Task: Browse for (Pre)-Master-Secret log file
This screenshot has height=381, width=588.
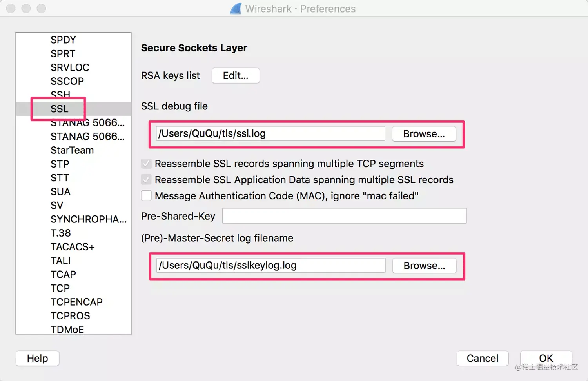Action: coord(424,266)
